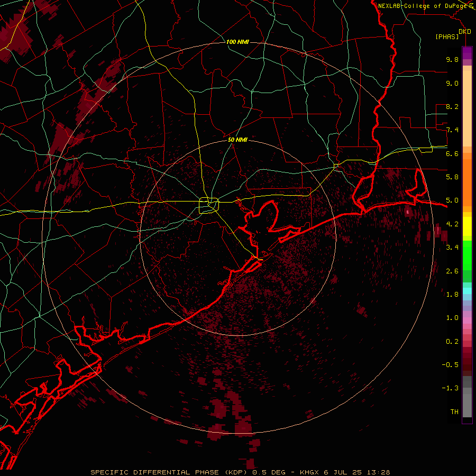Click the 9.8 scale value
Screen dimensions: 476x476
pyautogui.click(x=452, y=59)
